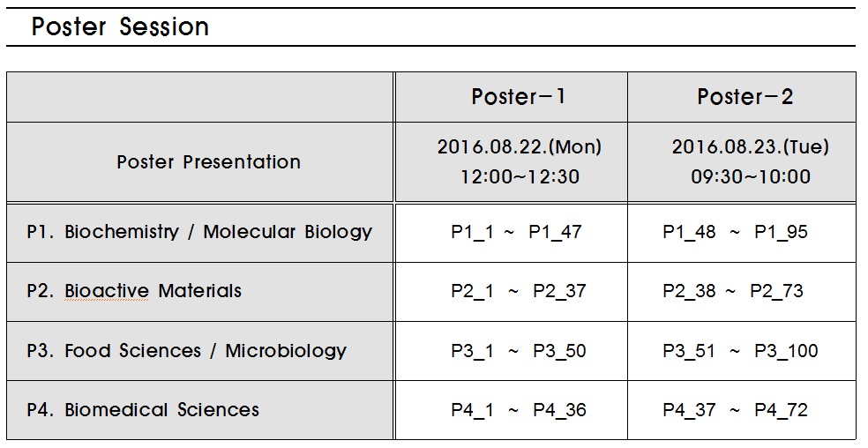This screenshot has width=868, height=448.
Task: Click the P1_1 ~ P1_47 cell
Action: pyautogui.click(x=516, y=233)
